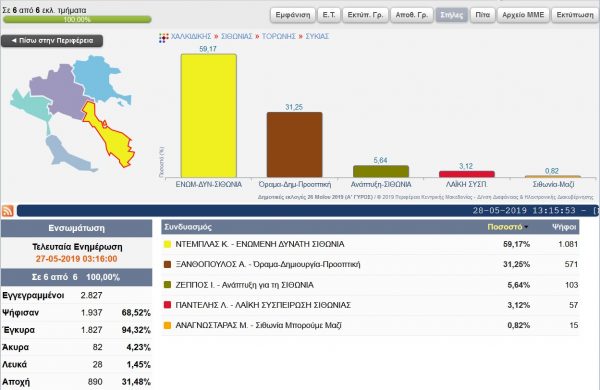Open the Αρχείο ΜΜΕ button
The height and width of the screenshot is (390, 600).
(523, 15)
